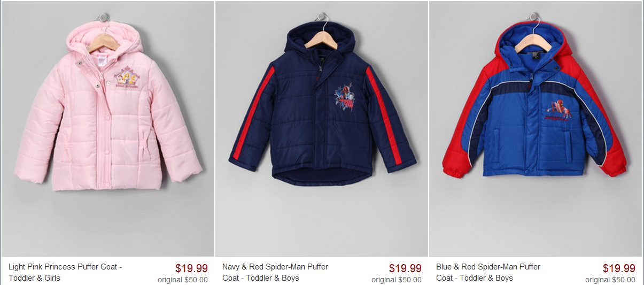Open the Navy & Red Spider-Man coat image
Viewport: 644px width, 285px height.
322,129
